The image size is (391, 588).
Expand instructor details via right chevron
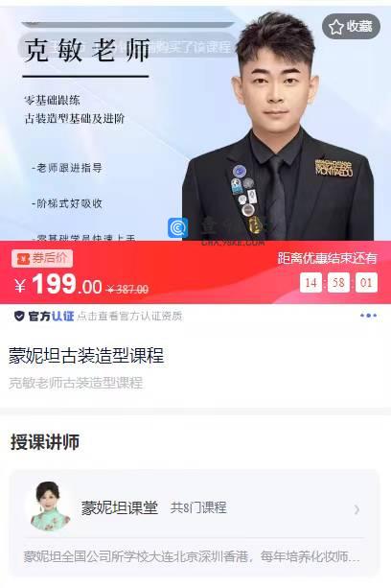356,509
